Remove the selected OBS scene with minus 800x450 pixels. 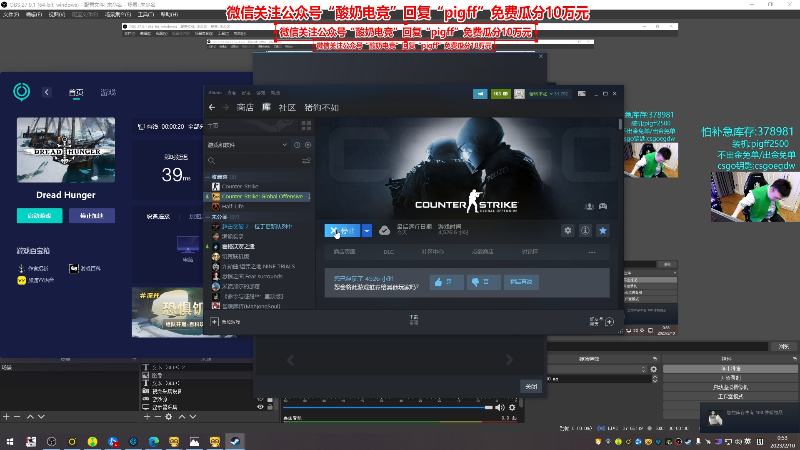pos(17,417)
